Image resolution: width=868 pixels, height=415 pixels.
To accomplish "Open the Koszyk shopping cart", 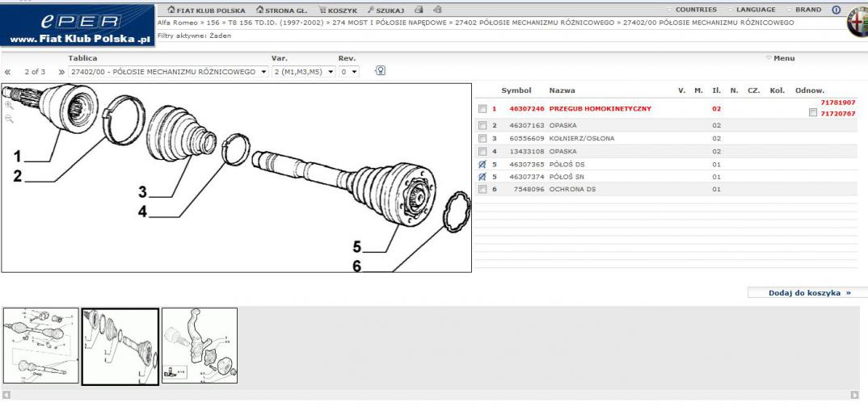I will [x=338, y=10].
